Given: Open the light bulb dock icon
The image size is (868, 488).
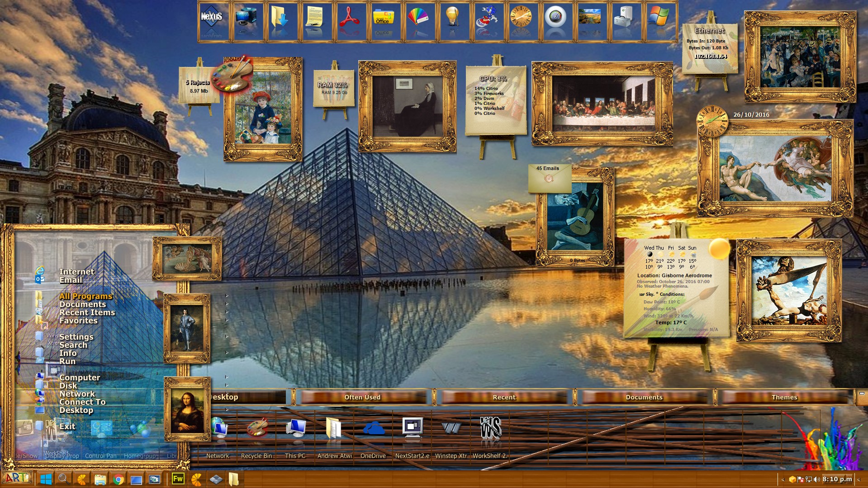Looking at the screenshot, I should click(452, 19).
